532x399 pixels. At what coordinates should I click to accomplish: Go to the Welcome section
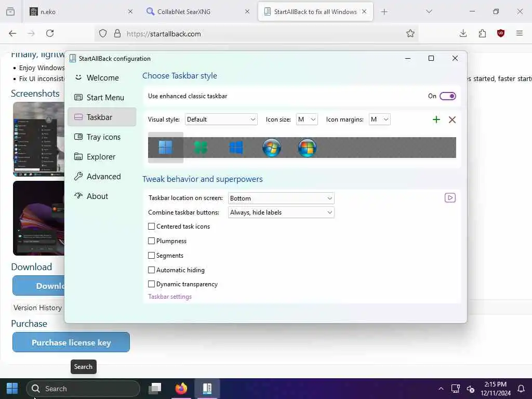click(102, 78)
